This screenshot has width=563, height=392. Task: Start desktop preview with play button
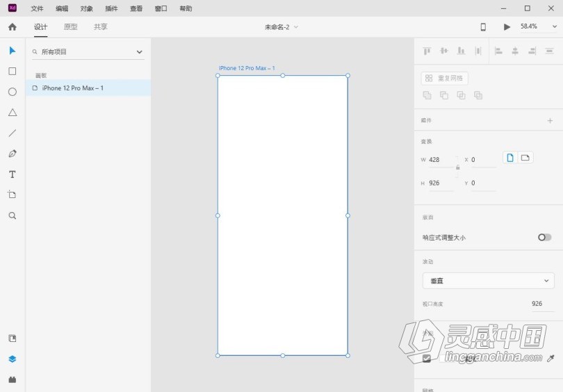(507, 27)
